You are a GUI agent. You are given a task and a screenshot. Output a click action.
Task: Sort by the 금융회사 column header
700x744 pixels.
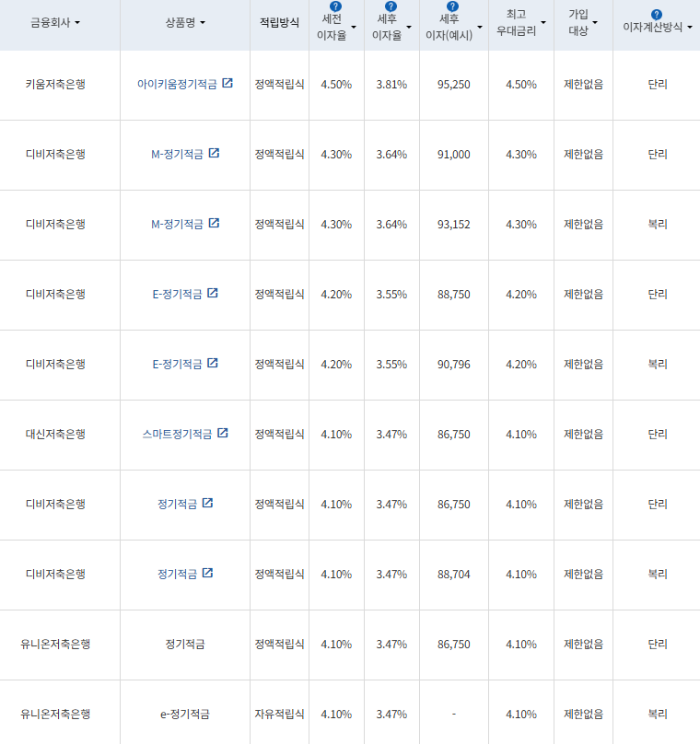coord(55,22)
